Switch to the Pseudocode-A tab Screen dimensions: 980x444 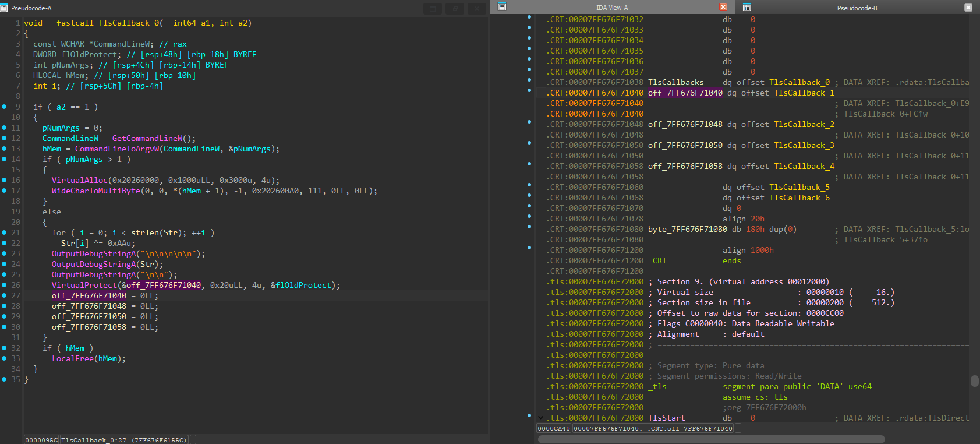(31, 8)
